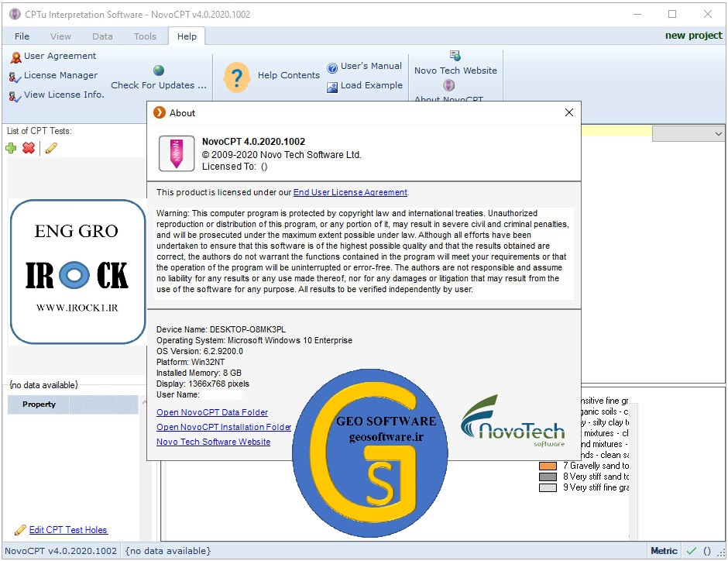
Task: Click the Edit CPT Test Holes link
Action: [68, 530]
